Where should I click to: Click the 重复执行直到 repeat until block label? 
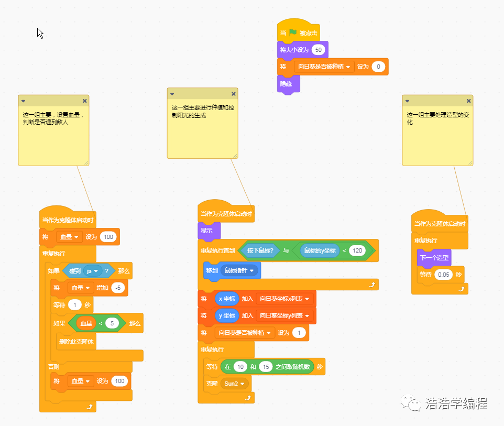tap(217, 250)
